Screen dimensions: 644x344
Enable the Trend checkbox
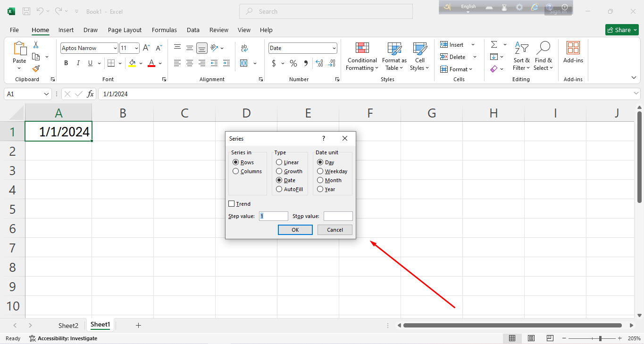point(231,204)
